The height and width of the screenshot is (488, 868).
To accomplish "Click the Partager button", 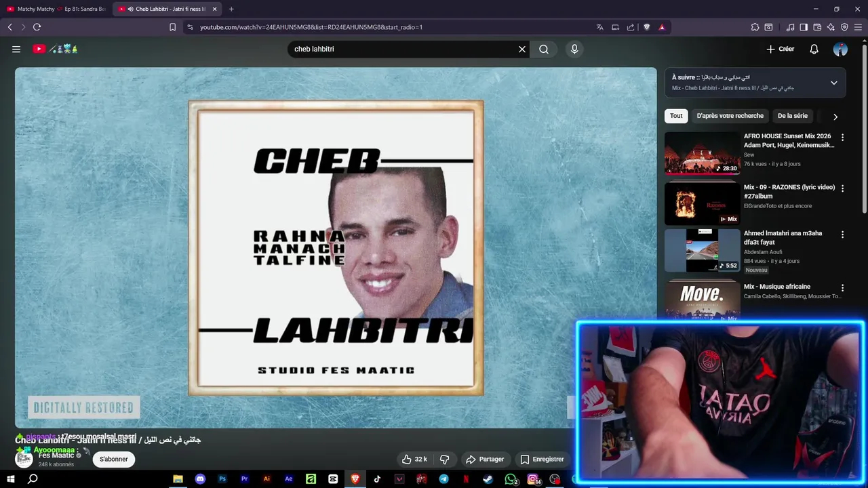I will (x=485, y=459).
